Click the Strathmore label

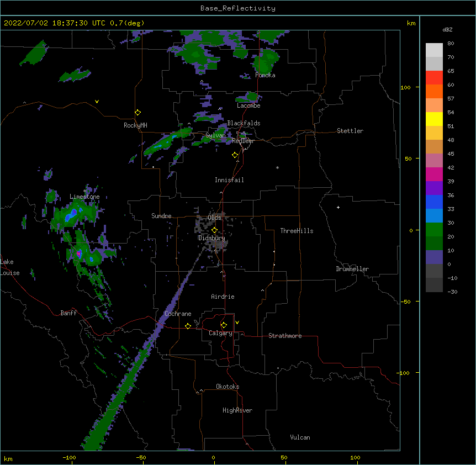pos(285,336)
